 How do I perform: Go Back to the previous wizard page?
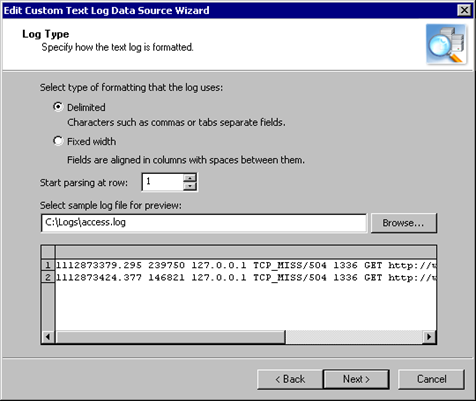(290, 379)
